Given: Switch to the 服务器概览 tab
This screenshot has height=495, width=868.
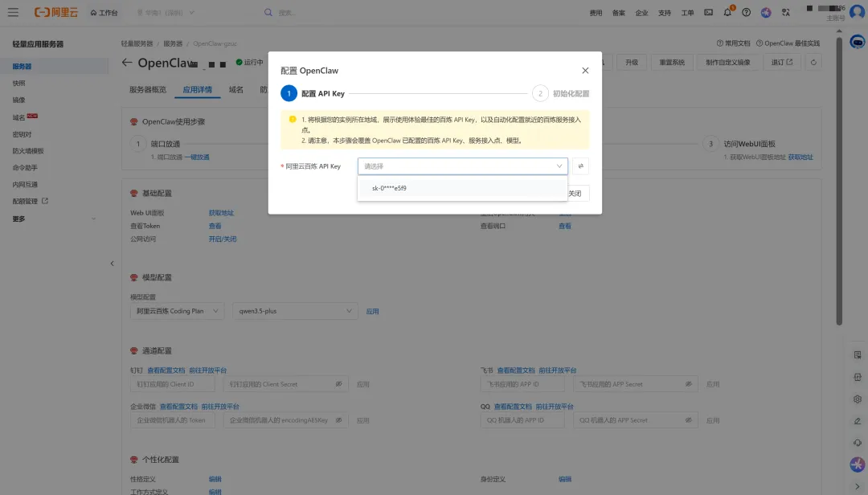Looking at the screenshot, I should (x=148, y=90).
